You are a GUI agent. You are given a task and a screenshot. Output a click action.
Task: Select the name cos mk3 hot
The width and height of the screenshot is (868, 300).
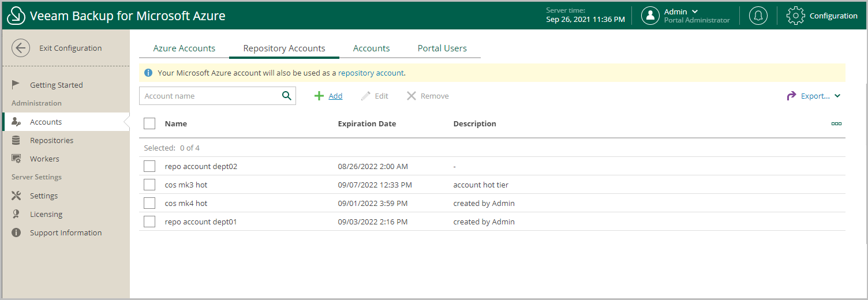(x=186, y=185)
